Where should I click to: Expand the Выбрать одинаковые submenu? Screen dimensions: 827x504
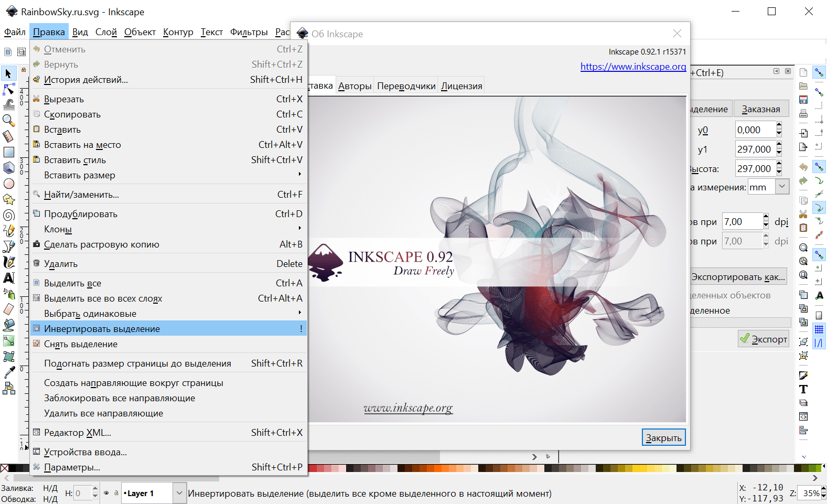point(168,314)
